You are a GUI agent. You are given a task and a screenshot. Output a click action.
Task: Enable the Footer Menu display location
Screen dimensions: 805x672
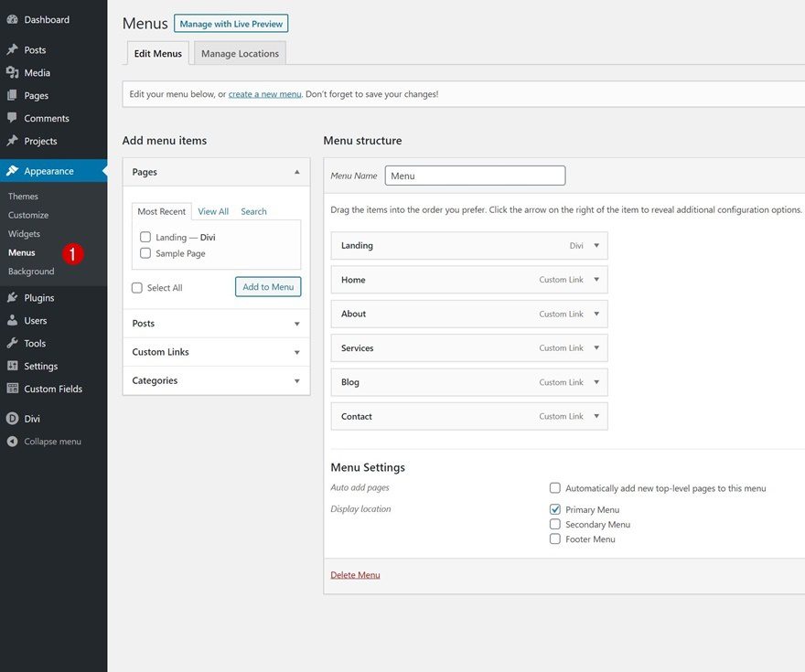555,539
